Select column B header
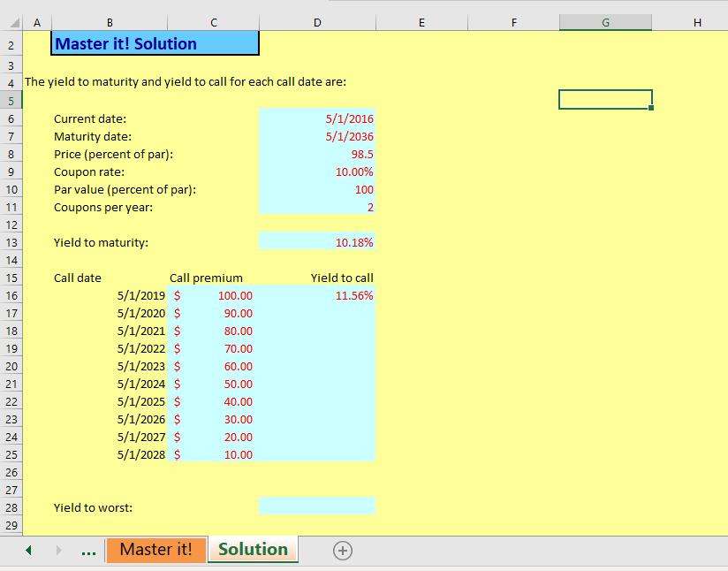 (x=110, y=22)
